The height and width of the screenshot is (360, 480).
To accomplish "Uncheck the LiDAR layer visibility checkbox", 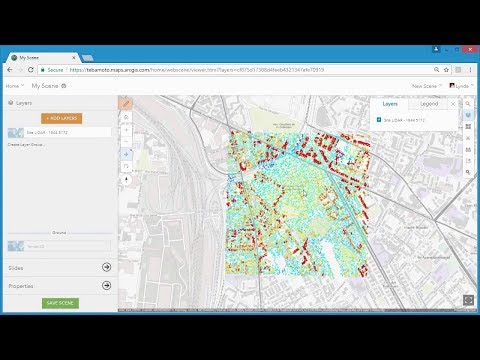I will click(379, 120).
